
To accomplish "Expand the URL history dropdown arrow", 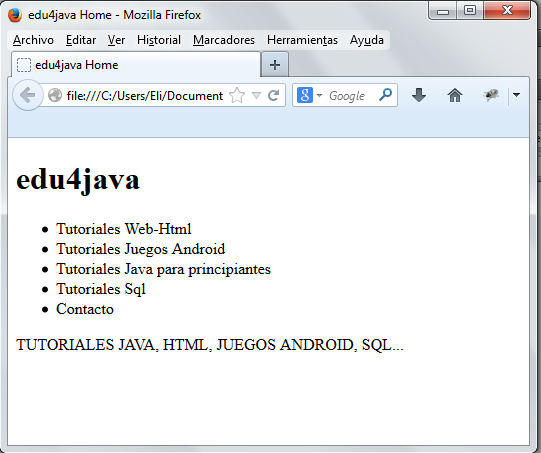I will pyautogui.click(x=256, y=95).
